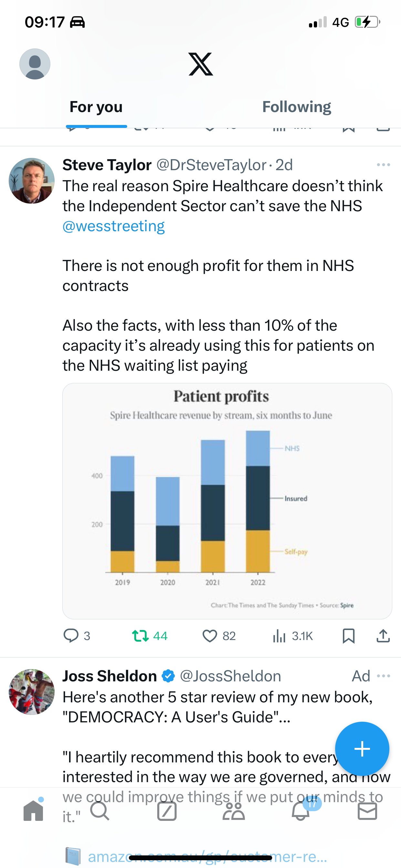Open Communities in bottom navigation

point(233,811)
